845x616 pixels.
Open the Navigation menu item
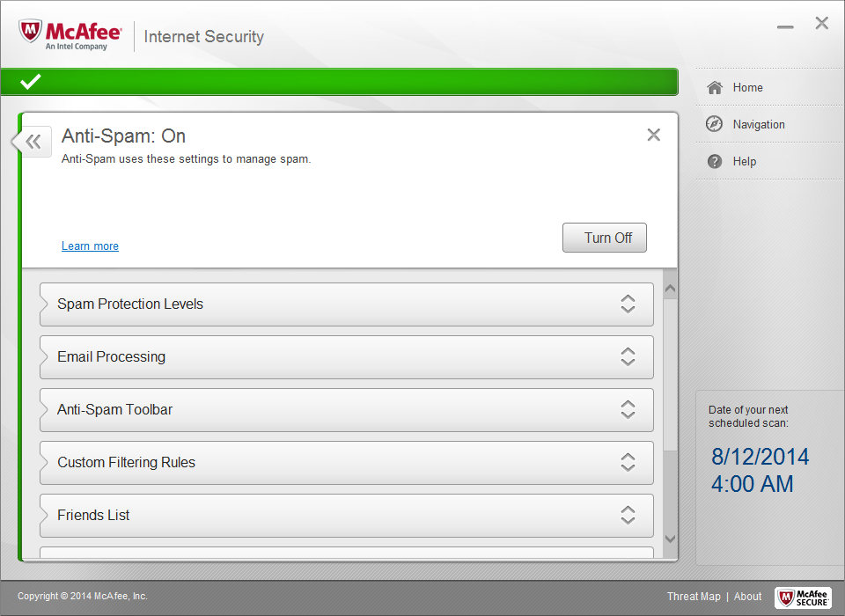pyautogui.click(x=758, y=124)
